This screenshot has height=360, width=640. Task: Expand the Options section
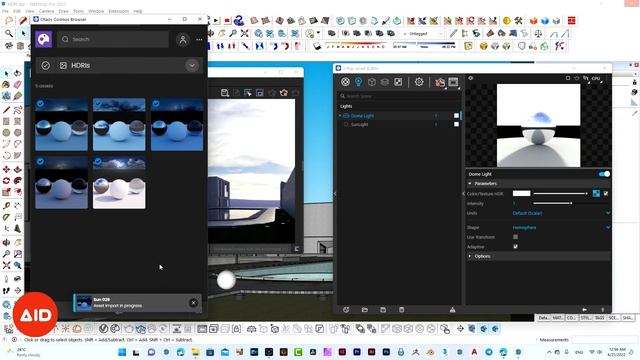click(x=470, y=256)
